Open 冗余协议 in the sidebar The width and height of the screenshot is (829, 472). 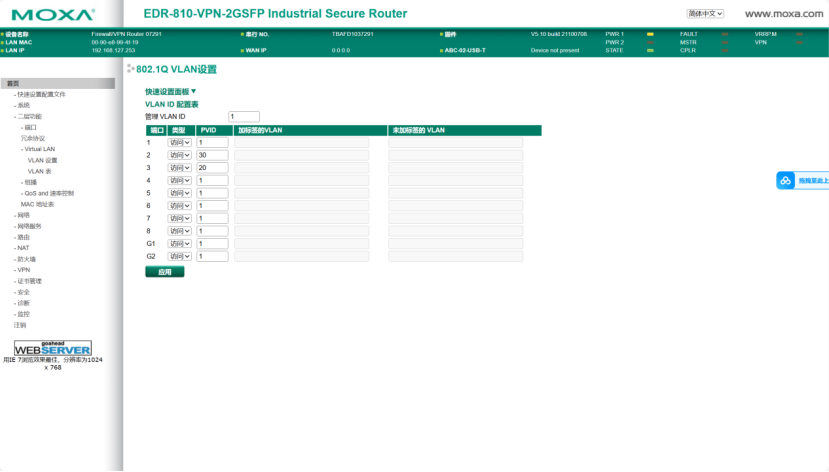[33, 138]
